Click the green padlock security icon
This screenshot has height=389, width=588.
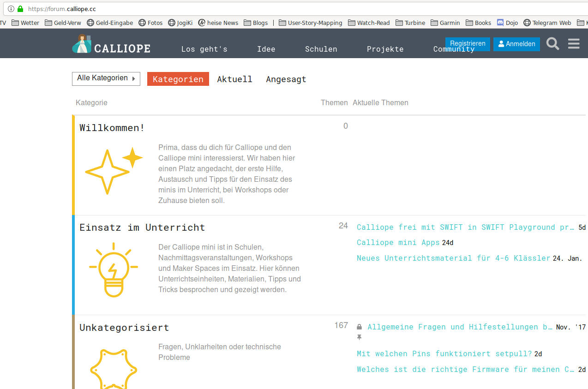tap(20, 9)
